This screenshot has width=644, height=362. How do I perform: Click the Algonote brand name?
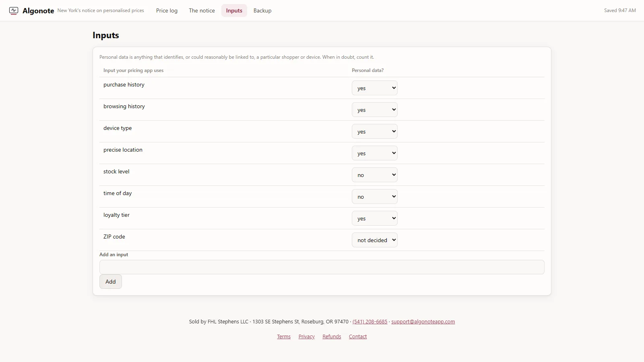click(x=38, y=11)
